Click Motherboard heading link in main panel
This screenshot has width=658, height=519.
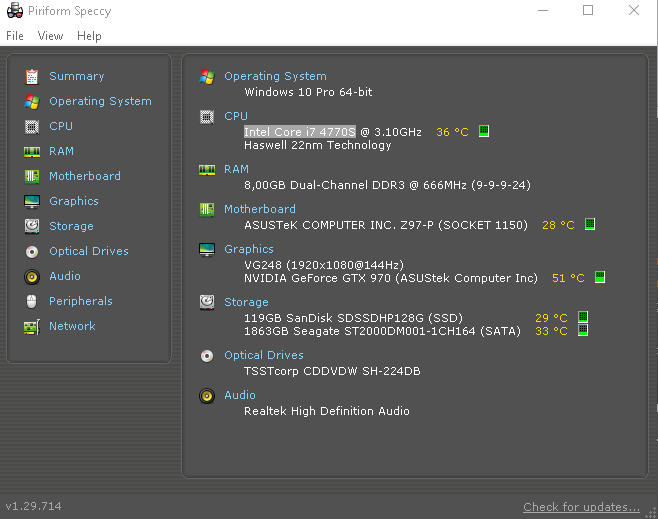[x=260, y=209]
